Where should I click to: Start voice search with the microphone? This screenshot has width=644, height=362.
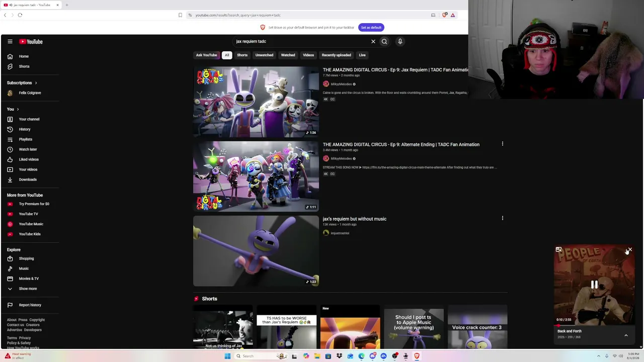tap(400, 41)
